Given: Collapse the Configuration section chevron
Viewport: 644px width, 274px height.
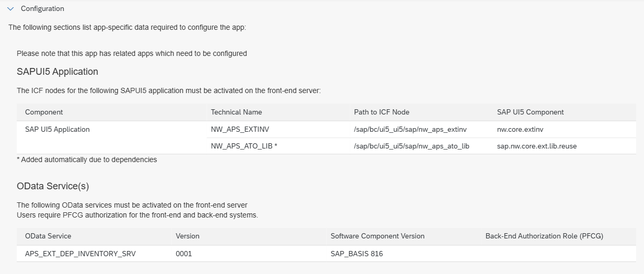Looking at the screenshot, I should [10, 9].
